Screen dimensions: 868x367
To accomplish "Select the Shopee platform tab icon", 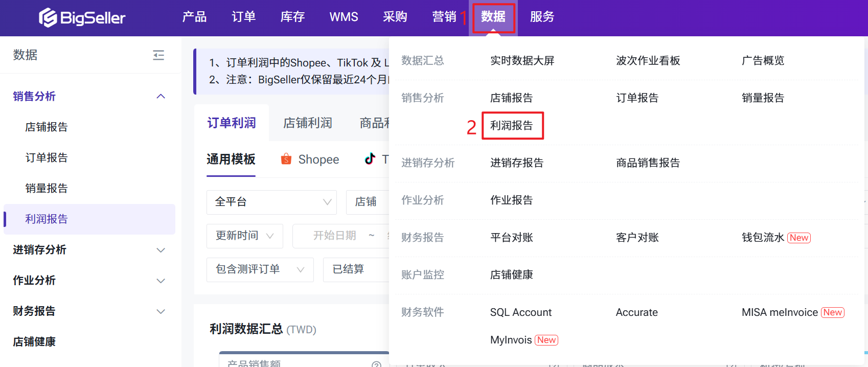I will tap(286, 159).
